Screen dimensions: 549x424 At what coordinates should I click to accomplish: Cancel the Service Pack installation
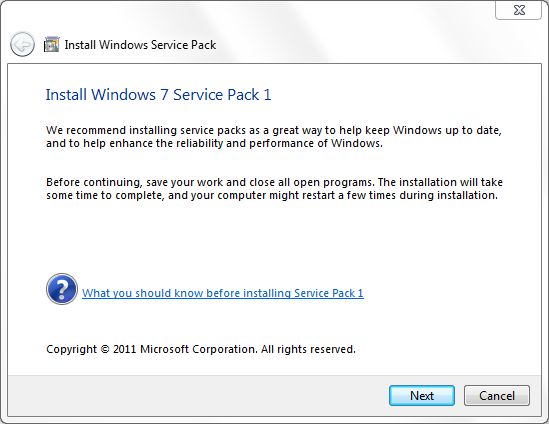(x=497, y=396)
